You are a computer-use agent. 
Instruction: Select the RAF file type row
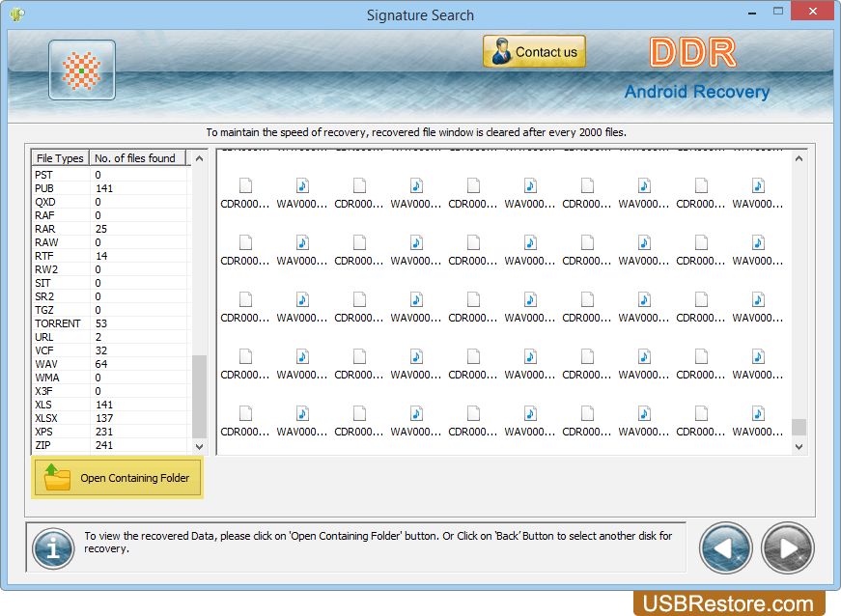pos(110,215)
